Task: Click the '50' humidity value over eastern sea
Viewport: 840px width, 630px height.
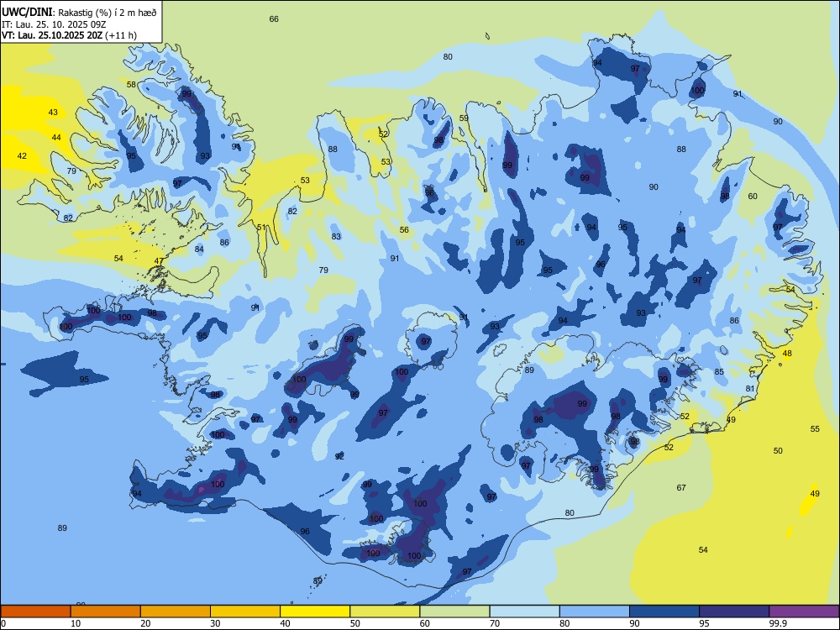Action: point(778,451)
